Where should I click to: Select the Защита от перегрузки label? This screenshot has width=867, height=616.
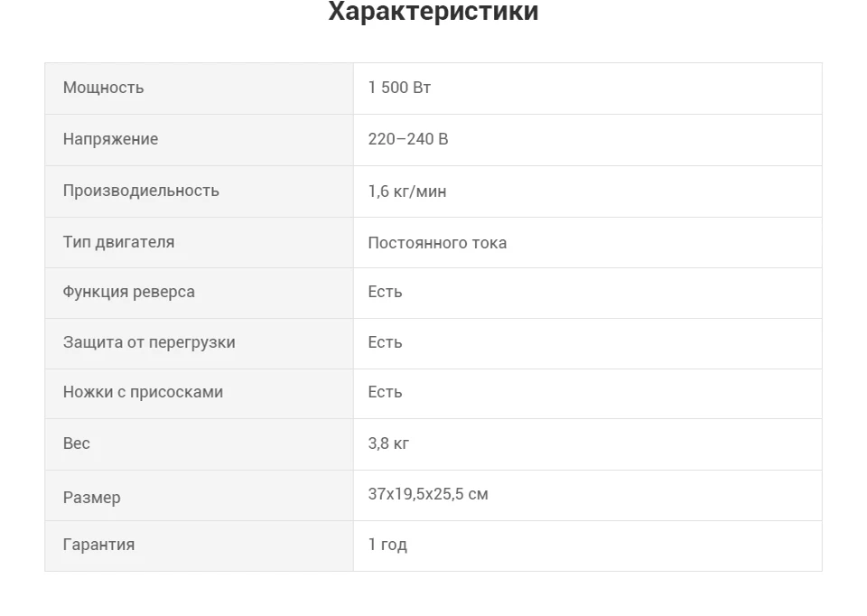(149, 343)
